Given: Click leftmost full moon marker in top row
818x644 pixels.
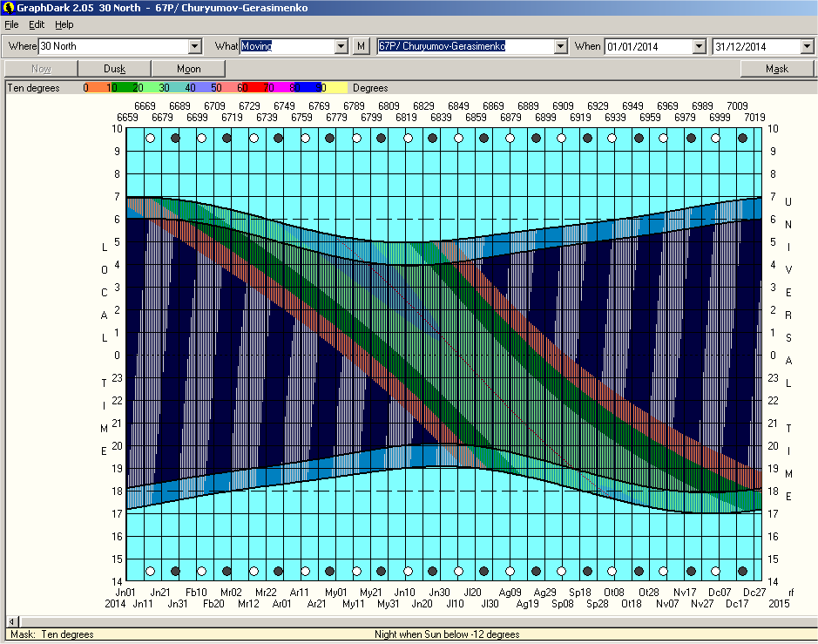Looking at the screenshot, I should pos(150,138).
